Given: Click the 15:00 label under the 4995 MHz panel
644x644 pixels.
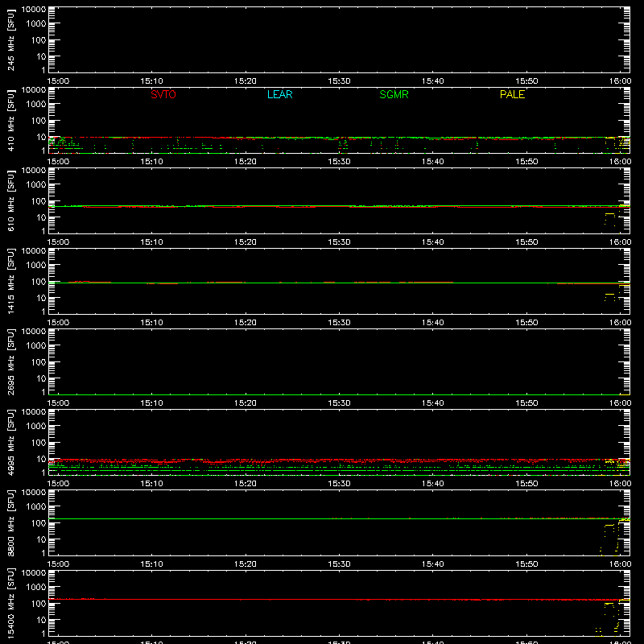Looking at the screenshot, I should [x=58, y=484].
